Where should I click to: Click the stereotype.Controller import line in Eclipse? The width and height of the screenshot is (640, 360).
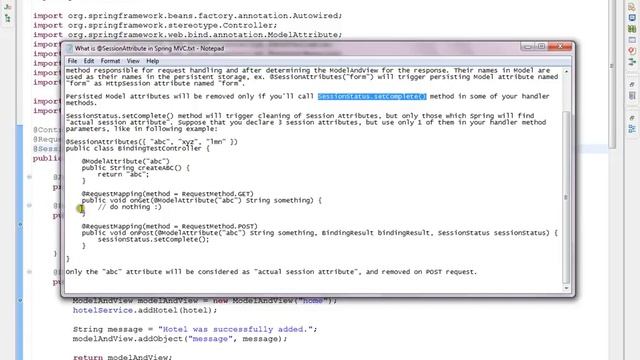pos(155,25)
